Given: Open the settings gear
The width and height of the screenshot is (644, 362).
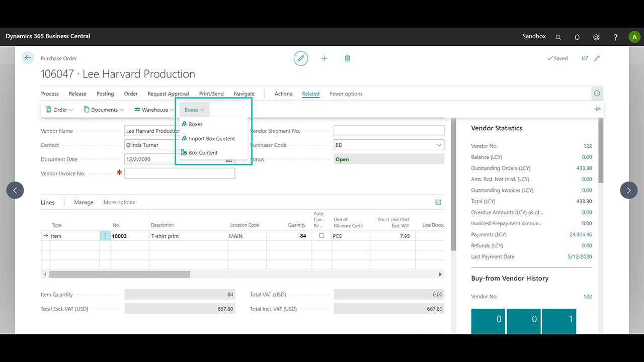Looking at the screenshot, I should pos(596,37).
